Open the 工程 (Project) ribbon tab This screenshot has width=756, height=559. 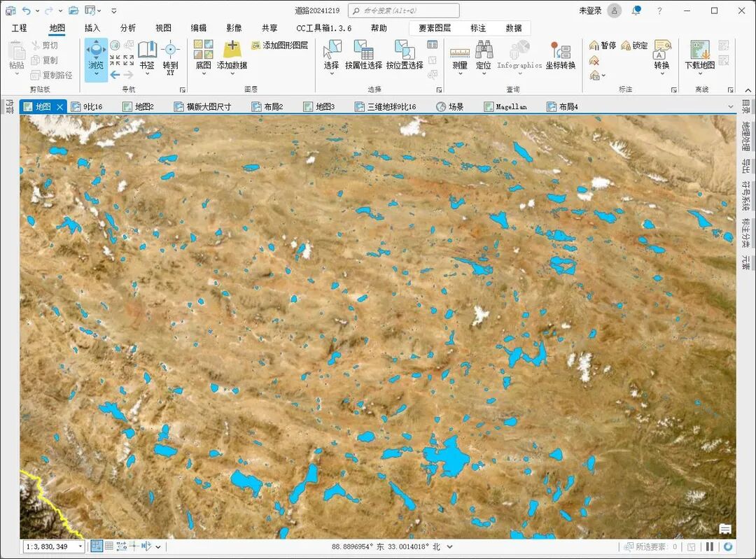click(x=20, y=28)
